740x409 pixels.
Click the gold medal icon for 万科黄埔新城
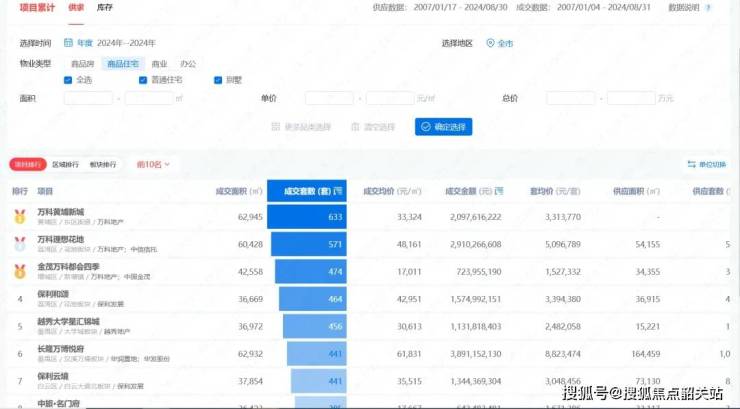coord(20,215)
